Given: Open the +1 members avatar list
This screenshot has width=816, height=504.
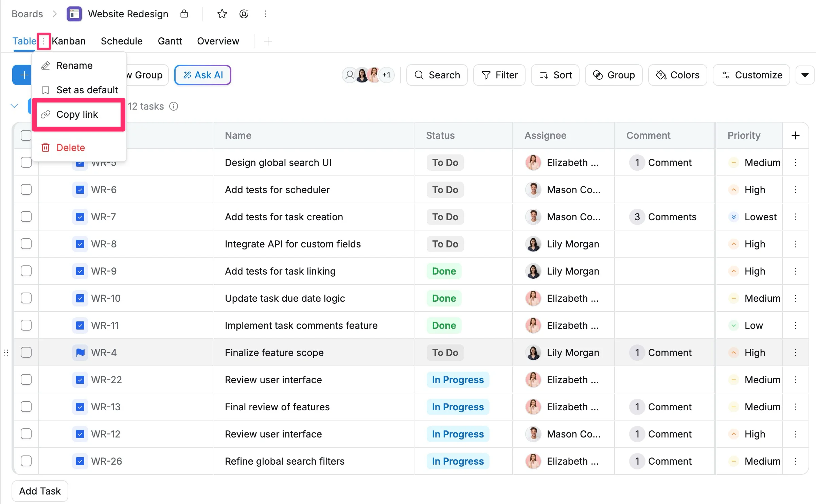Looking at the screenshot, I should tap(387, 75).
